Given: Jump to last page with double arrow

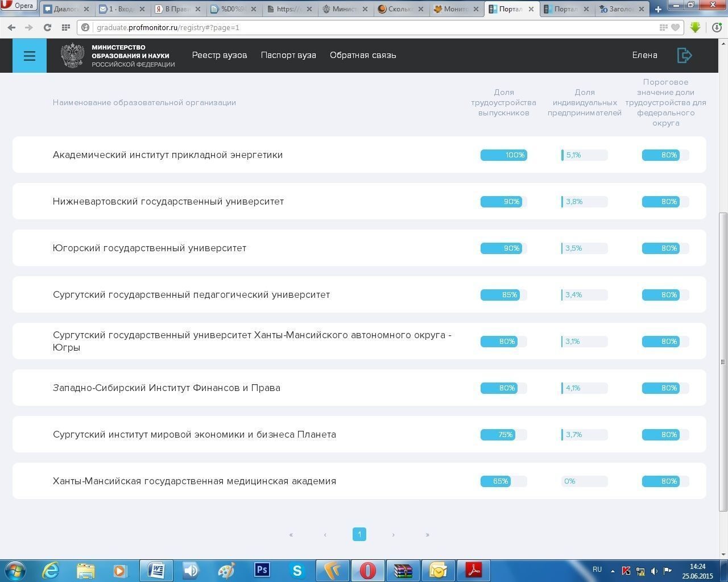Looking at the screenshot, I should 427,534.
